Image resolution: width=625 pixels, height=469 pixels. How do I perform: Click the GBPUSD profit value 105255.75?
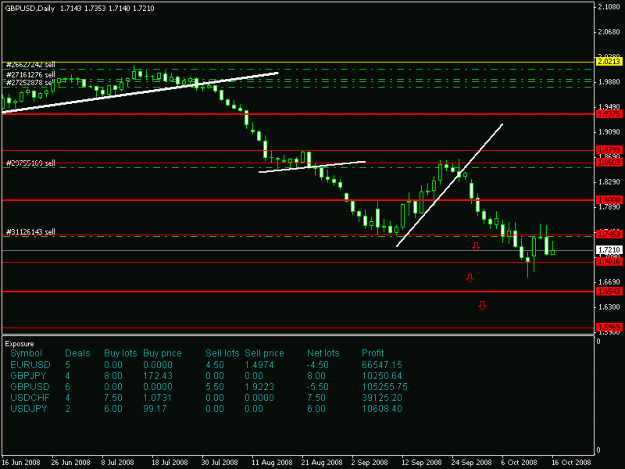pyautogui.click(x=385, y=387)
